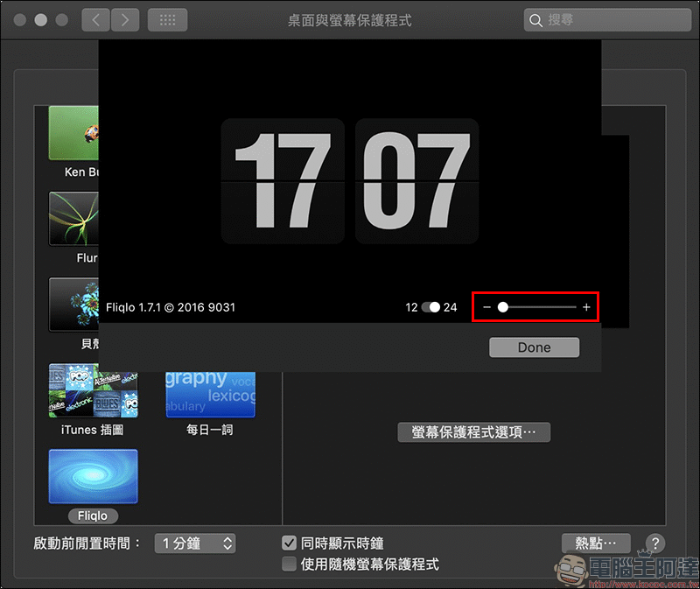Viewport: 700px width, 589px height.
Task: Enable 使用隨機螢幕保護程式 checkbox
Action: pos(290,564)
